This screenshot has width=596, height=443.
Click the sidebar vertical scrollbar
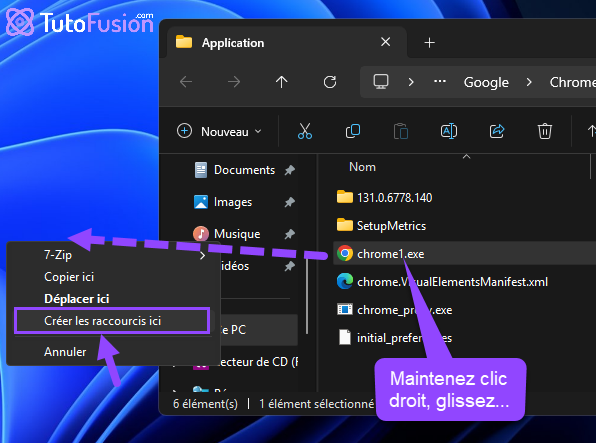307,297
